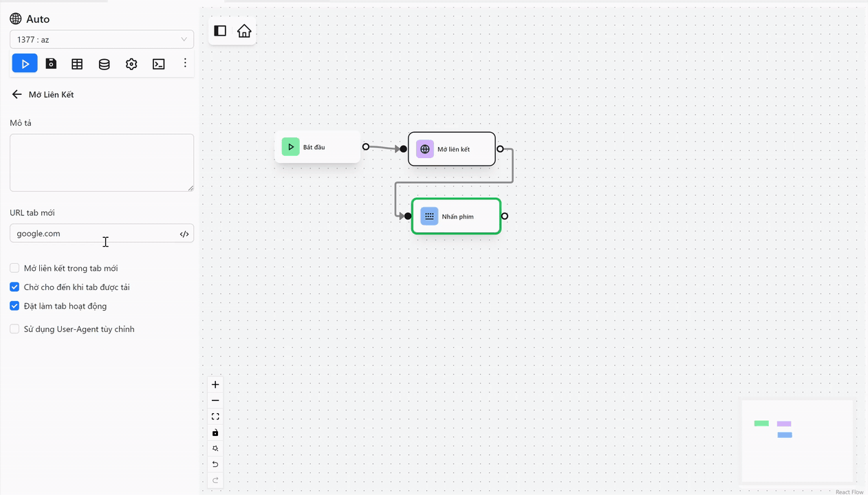
Task: Enable opening the link in a new tab
Action: [14, 268]
